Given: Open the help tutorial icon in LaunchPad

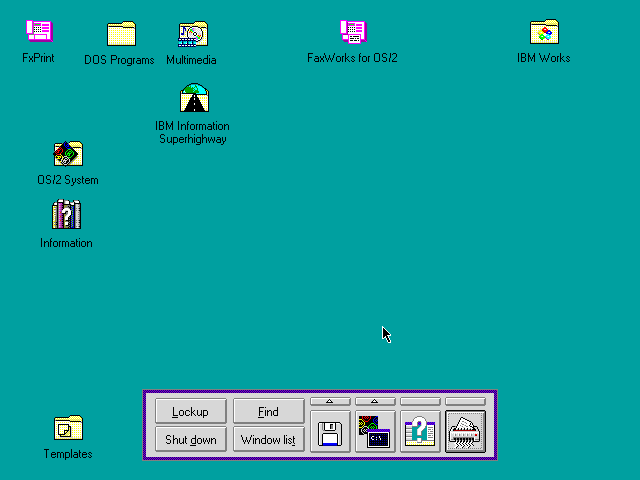Looking at the screenshot, I should point(420,432).
